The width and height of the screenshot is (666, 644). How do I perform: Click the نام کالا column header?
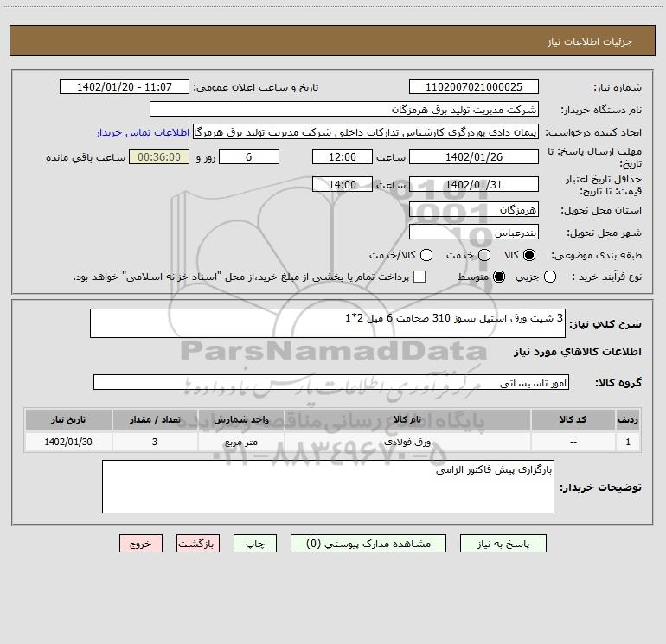click(407, 419)
